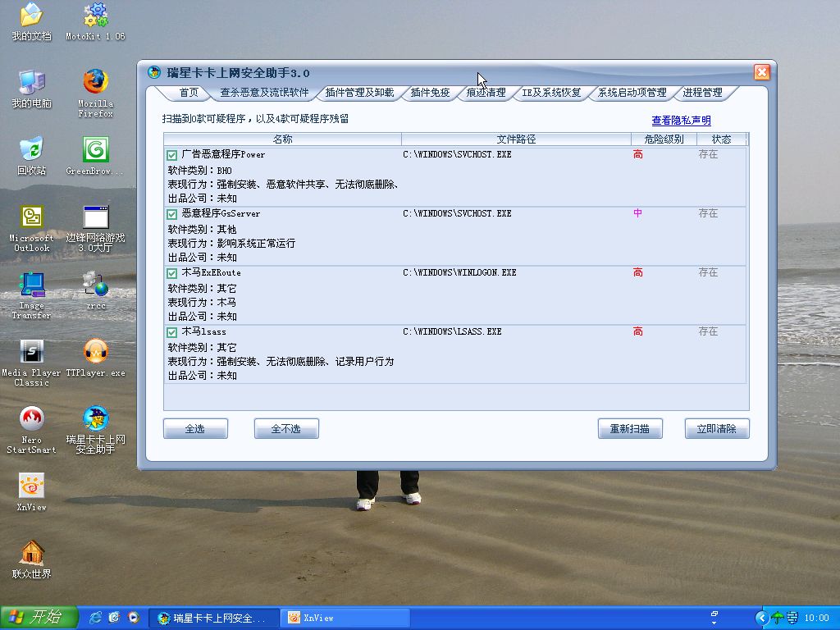The height and width of the screenshot is (630, 840).
Task: Uncheck the 木马ExERoute checkbox
Action: coord(171,273)
